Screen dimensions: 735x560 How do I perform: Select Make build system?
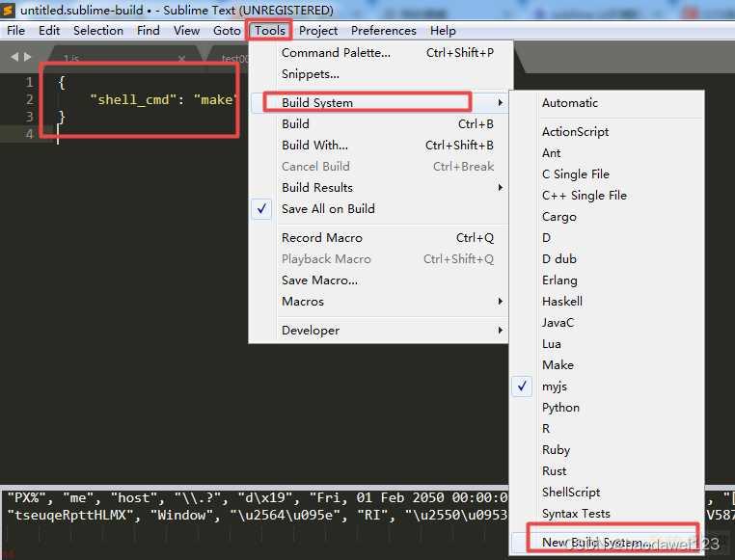point(608,364)
